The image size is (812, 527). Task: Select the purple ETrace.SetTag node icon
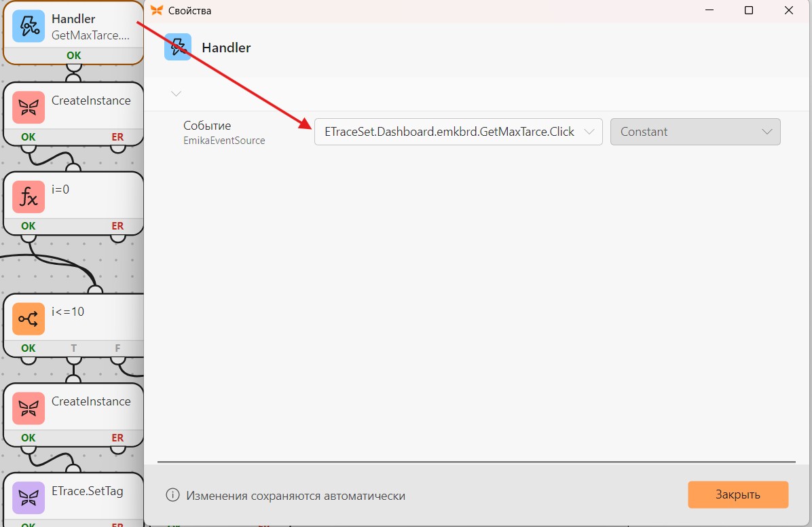(x=29, y=498)
